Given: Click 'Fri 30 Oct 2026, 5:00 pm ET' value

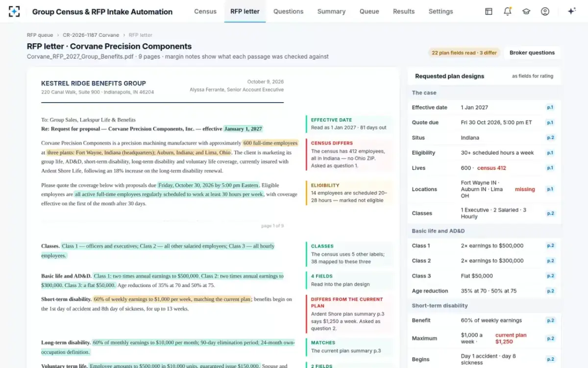Looking at the screenshot, I should [x=495, y=123].
